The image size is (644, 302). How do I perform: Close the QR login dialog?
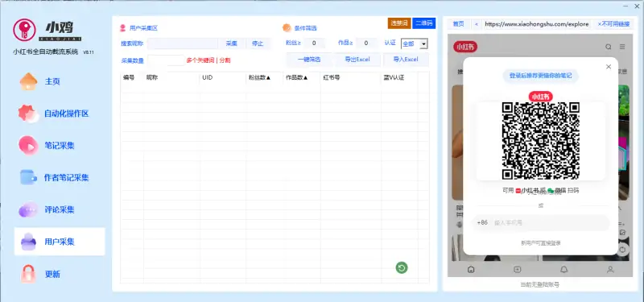[609, 67]
